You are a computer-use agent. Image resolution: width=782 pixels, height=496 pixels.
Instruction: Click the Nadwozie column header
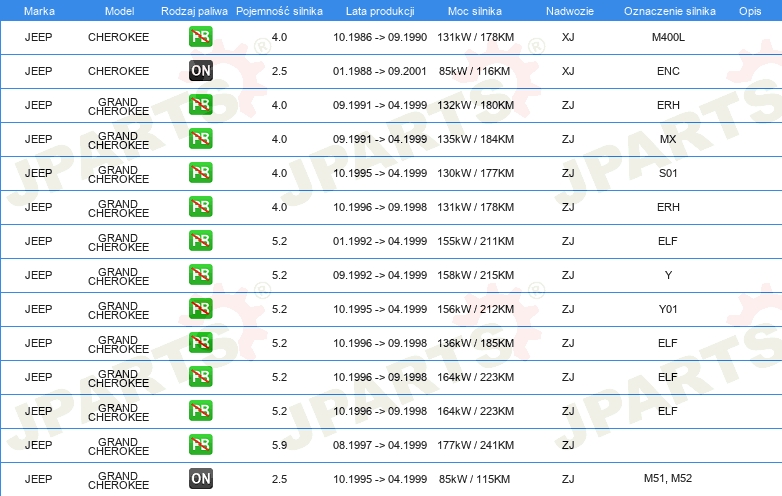(x=570, y=11)
